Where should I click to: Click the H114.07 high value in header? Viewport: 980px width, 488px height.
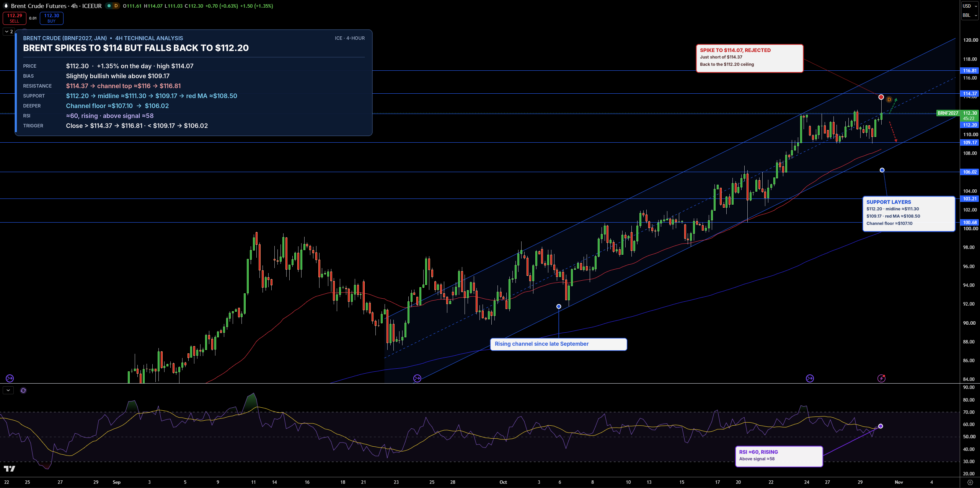tap(153, 6)
